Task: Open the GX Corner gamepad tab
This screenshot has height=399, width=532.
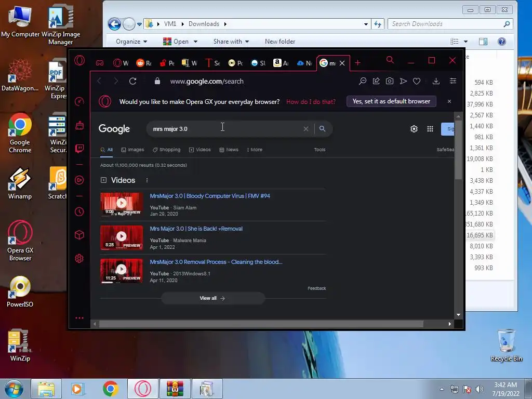Action: 100,63
